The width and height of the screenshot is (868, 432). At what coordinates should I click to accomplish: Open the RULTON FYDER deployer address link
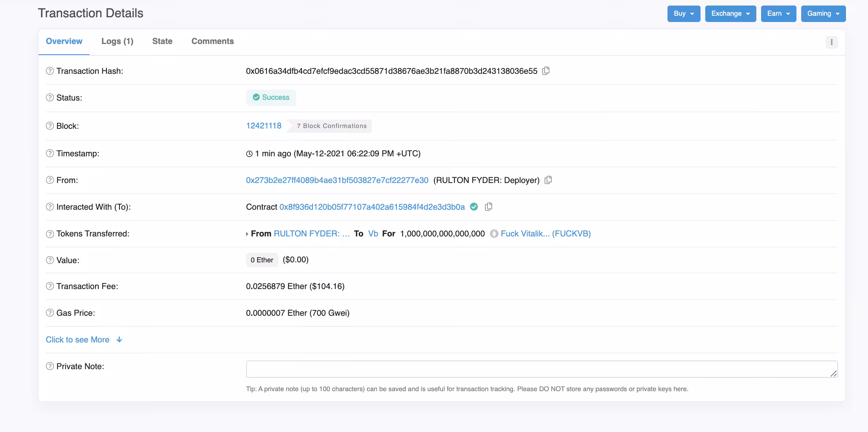[337, 180]
